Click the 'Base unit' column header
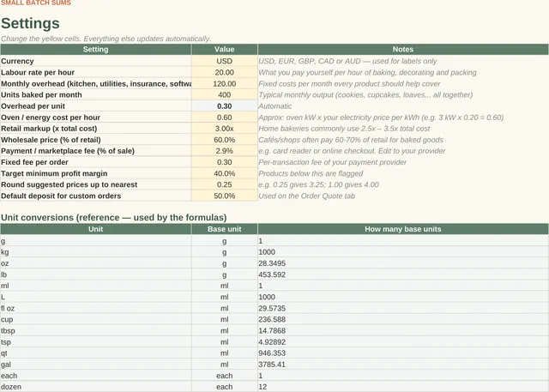This screenshot has height=392, width=549. [225, 229]
